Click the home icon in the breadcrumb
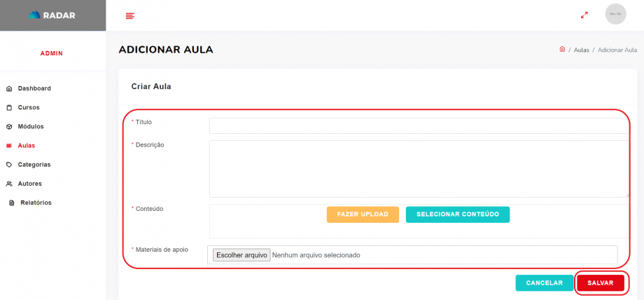644x300 pixels. pos(562,50)
